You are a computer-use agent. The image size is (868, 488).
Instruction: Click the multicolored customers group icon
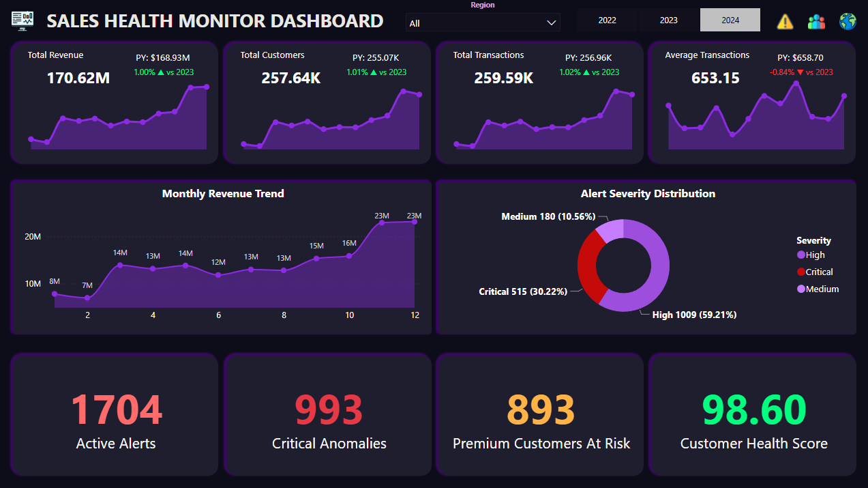tap(816, 20)
